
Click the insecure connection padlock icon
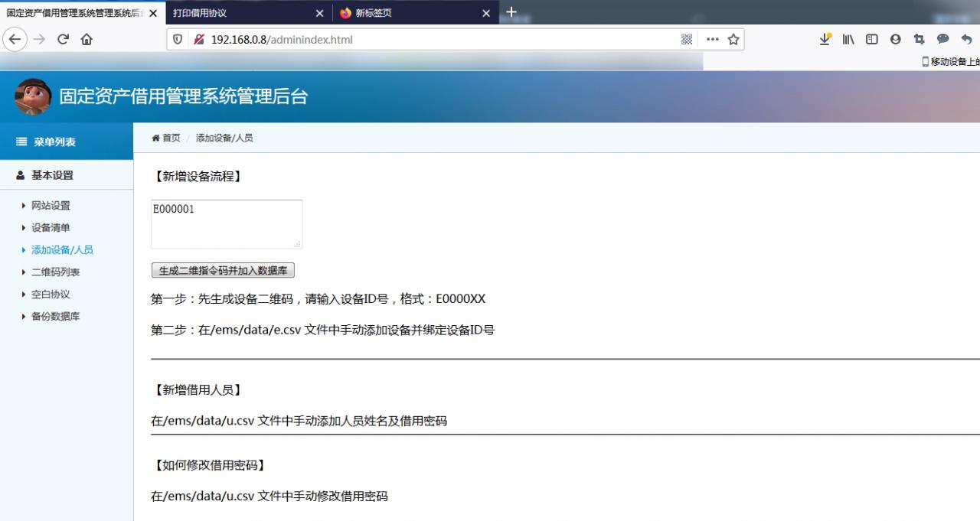coord(198,39)
